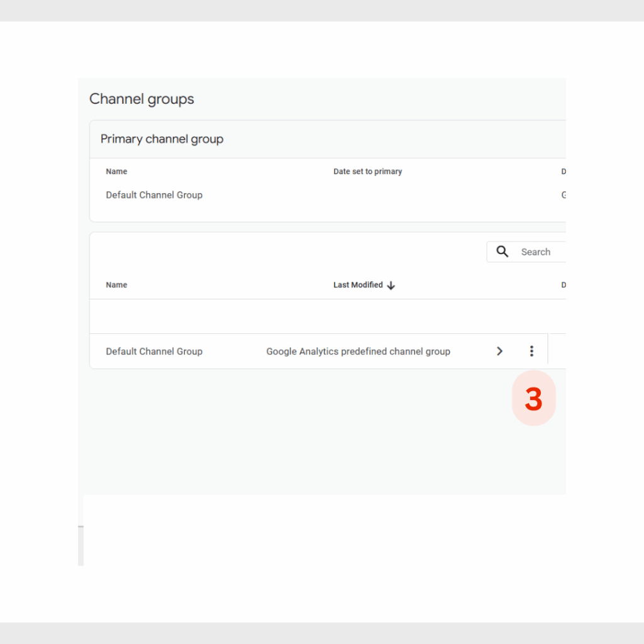
Task: Click Google Analytics predefined channel group description
Action: pyautogui.click(x=358, y=352)
